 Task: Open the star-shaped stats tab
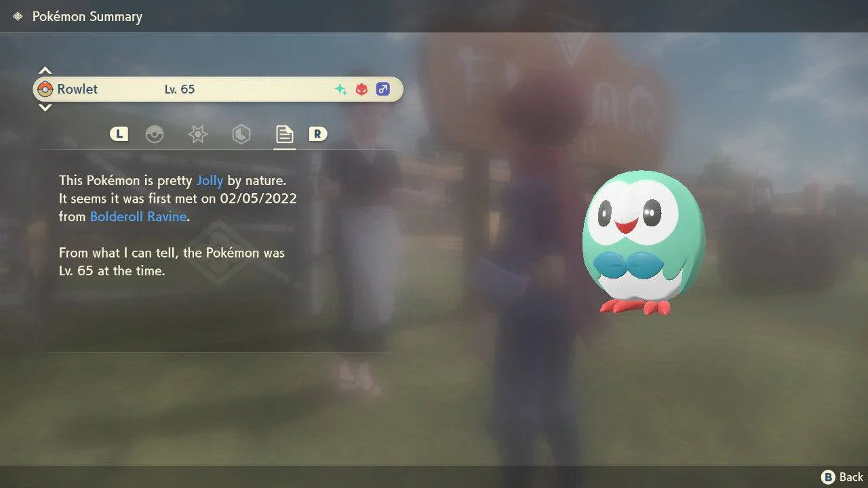point(197,134)
